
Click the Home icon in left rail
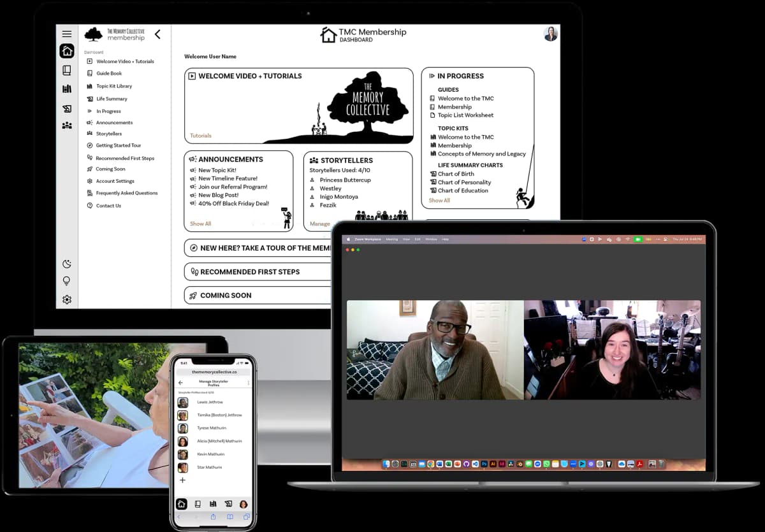click(67, 51)
